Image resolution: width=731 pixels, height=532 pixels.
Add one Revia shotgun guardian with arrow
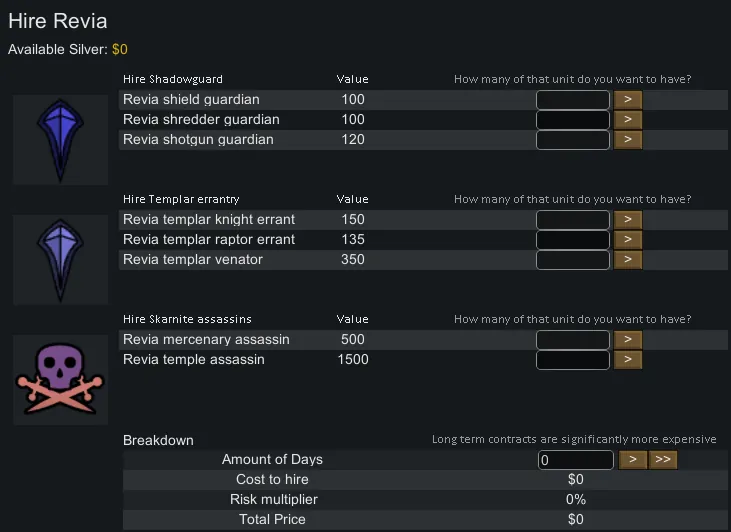pyautogui.click(x=627, y=140)
